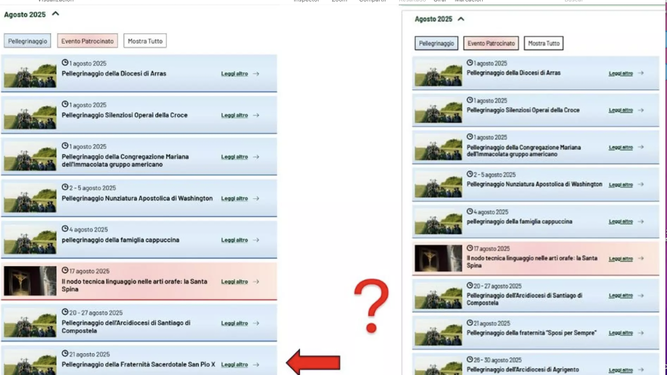Collapse the right Agosto 2025 chevron

(461, 19)
